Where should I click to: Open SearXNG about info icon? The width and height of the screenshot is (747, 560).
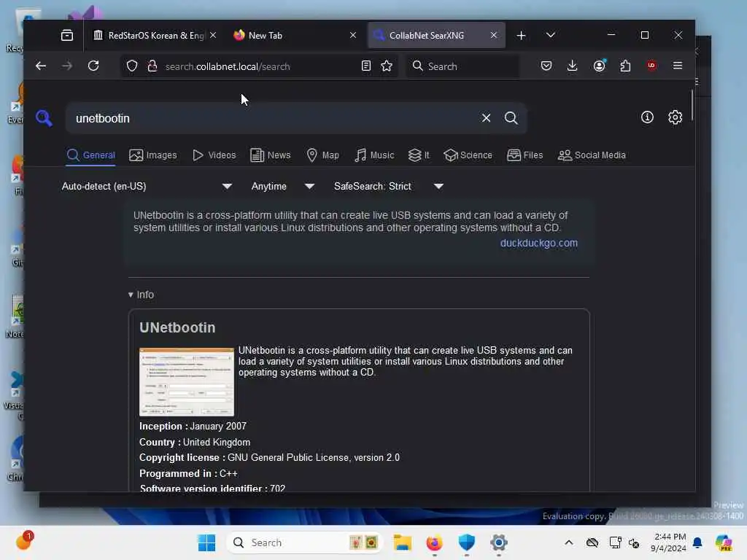tap(647, 117)
